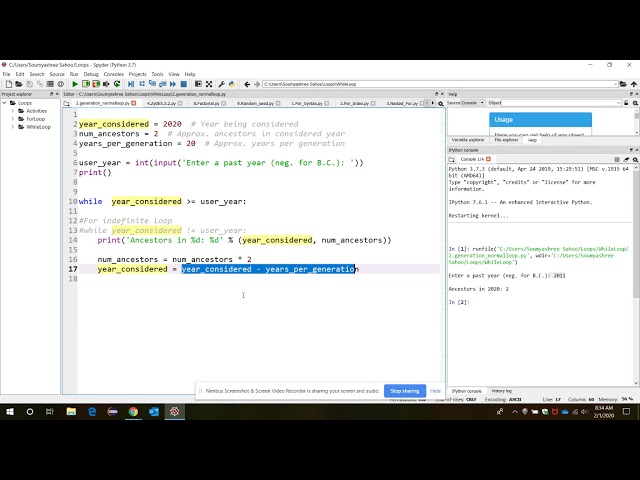Open Source Console dropdown in Help
Viewport: 640px width, 480px height.
tap(473, 103)
